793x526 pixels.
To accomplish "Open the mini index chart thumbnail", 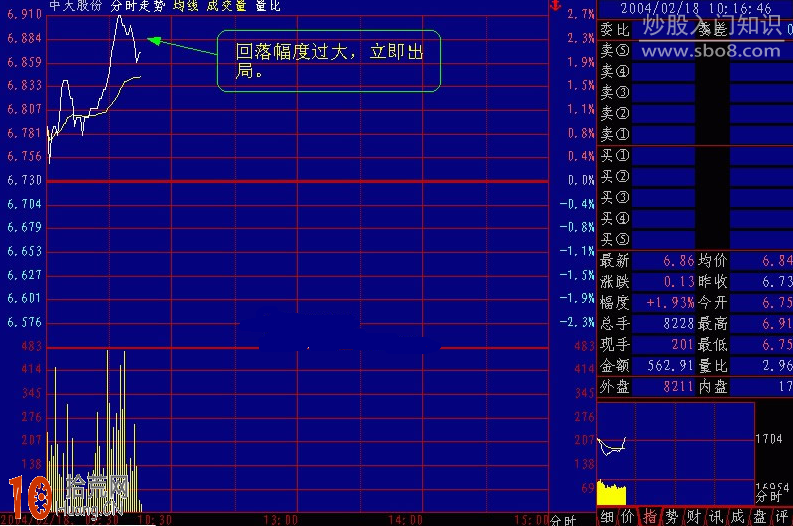I will pyautogui.click(x=675, y=454).
